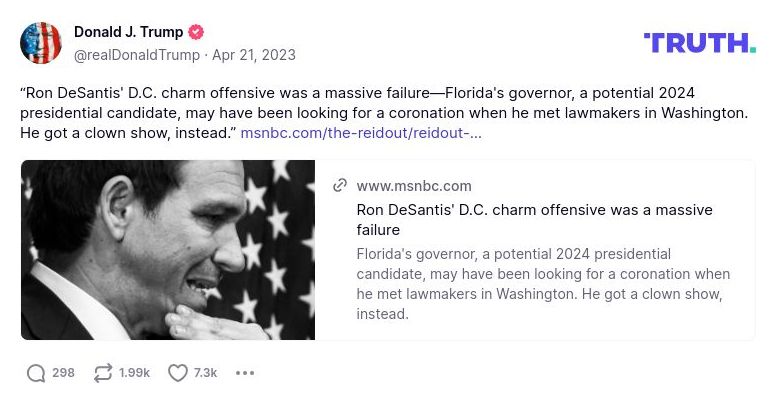Click the black-and-white DeSantis article thumbnail
777x403 pixels.
coord(168,250)
